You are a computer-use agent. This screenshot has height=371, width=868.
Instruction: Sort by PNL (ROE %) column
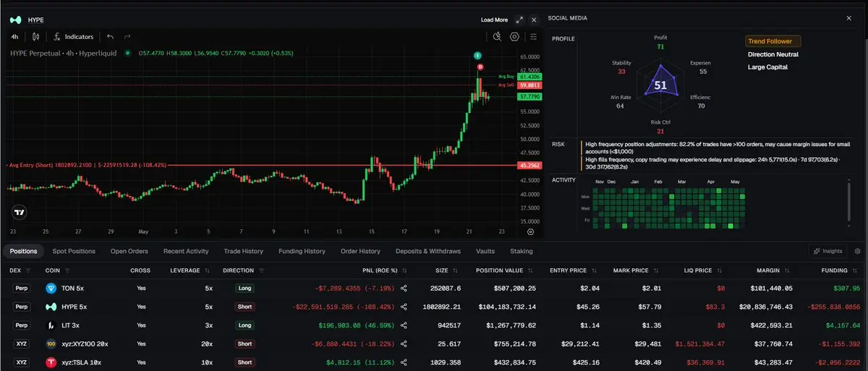(404, 270)
